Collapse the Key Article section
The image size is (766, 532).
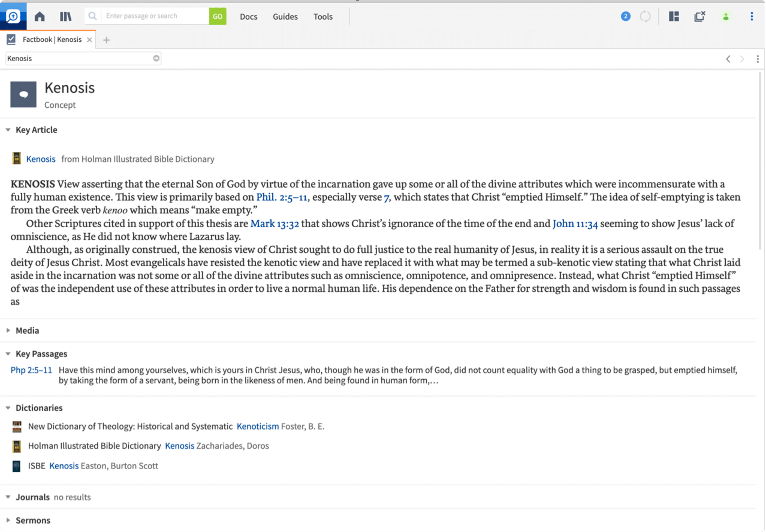8,130
